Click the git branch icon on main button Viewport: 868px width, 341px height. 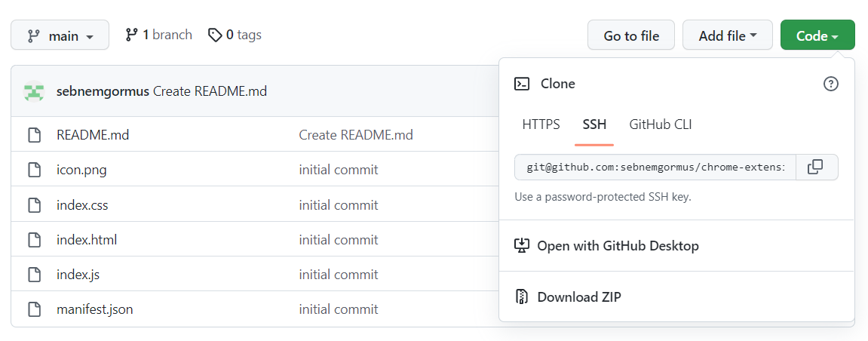point(35,36)
